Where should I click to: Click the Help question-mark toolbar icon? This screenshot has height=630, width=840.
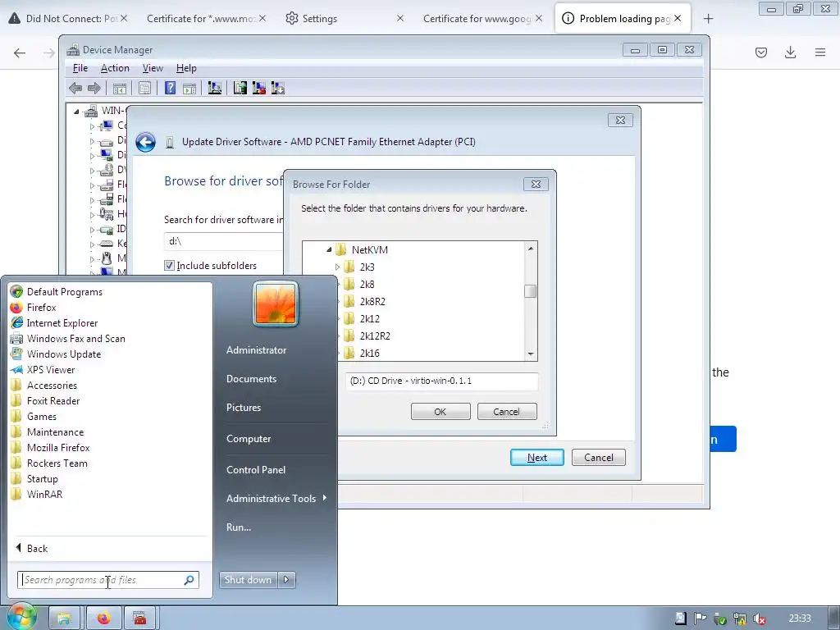tap(170, 88)
